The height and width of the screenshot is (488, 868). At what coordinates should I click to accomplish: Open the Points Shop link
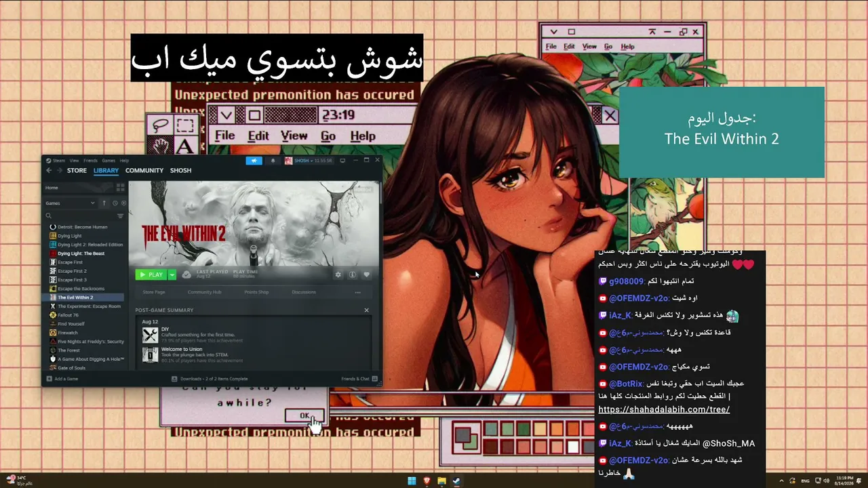pos(256,292)
